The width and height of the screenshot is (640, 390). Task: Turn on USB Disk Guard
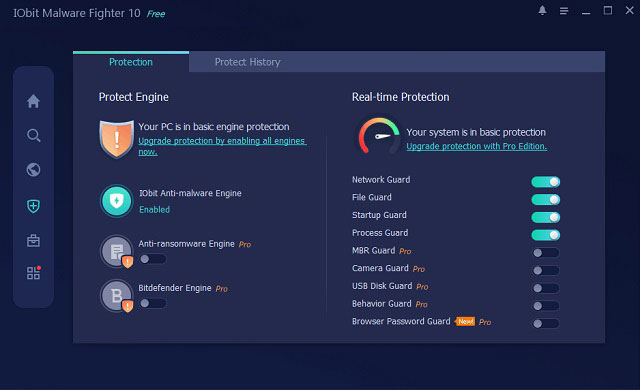[x=546, y=288]
